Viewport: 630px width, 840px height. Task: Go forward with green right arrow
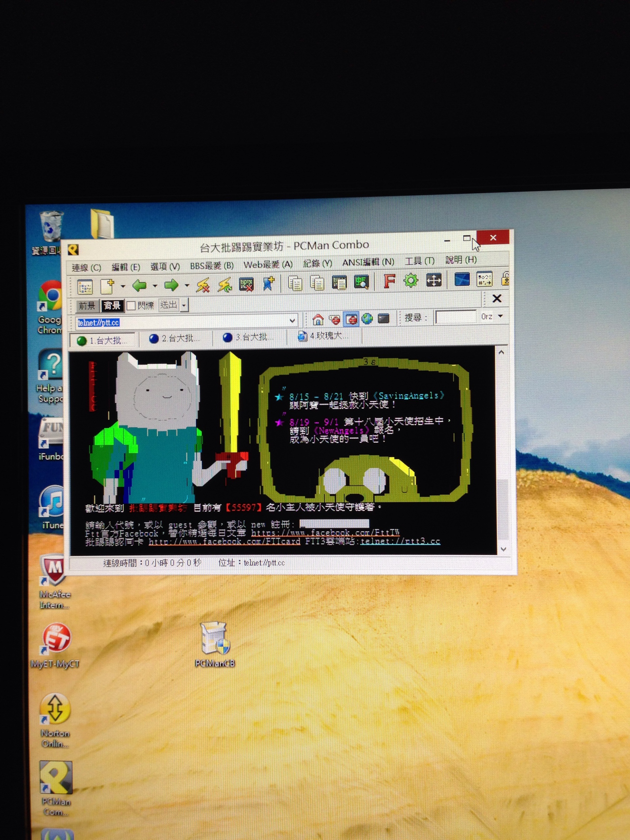171,285
